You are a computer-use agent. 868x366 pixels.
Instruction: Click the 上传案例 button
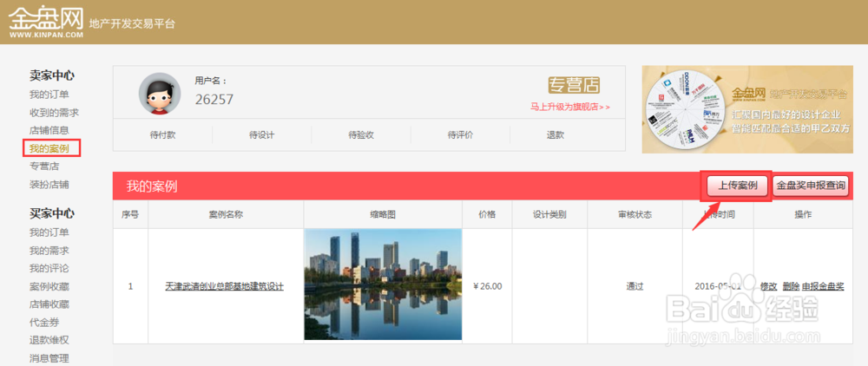[737, 186]
